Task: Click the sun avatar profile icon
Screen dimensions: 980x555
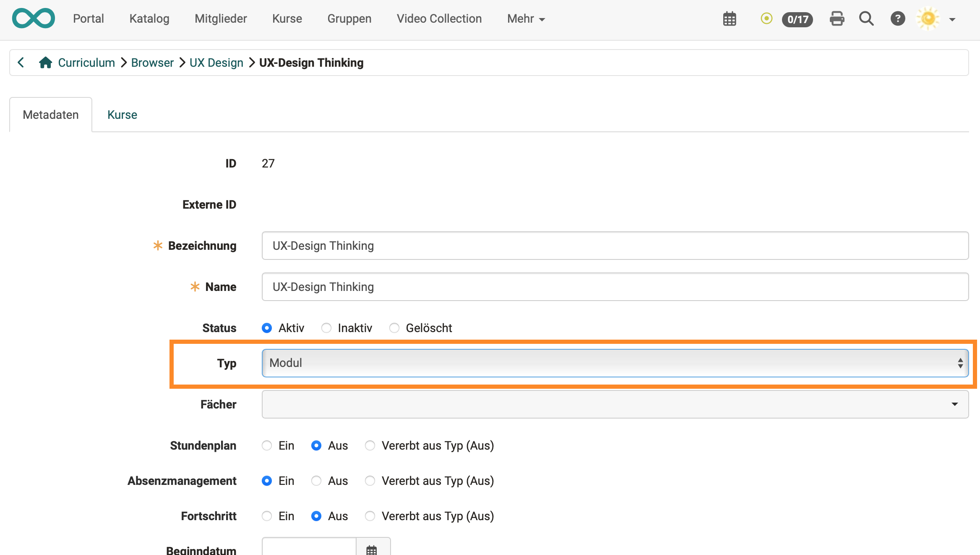Action: [928, 19]
